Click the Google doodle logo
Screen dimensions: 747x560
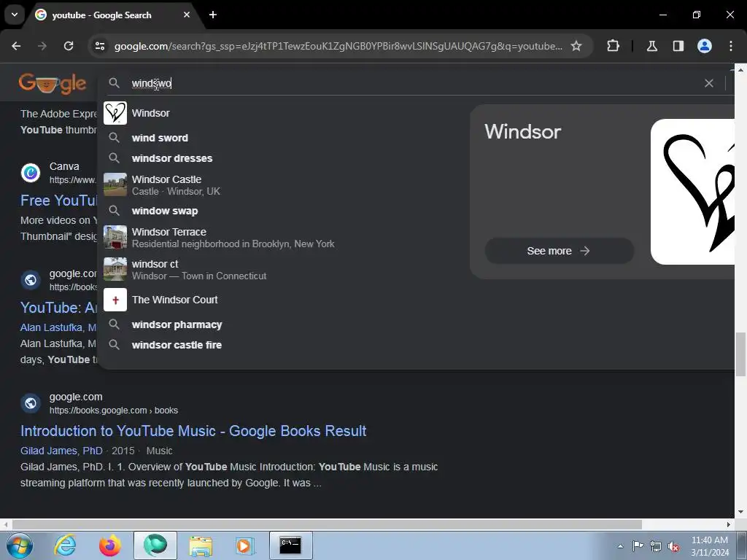(x=53, y=83)
